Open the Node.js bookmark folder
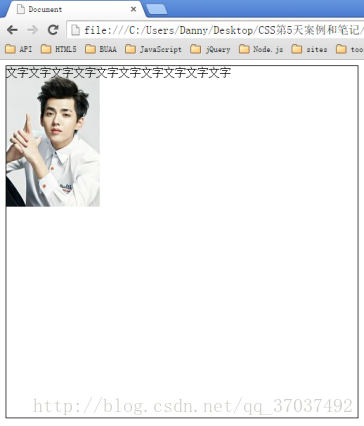 (262, 49)
